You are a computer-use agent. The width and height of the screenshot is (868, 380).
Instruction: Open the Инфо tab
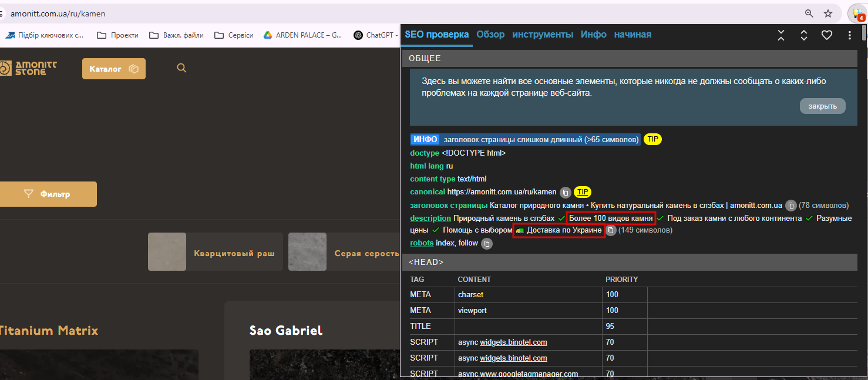594,35
